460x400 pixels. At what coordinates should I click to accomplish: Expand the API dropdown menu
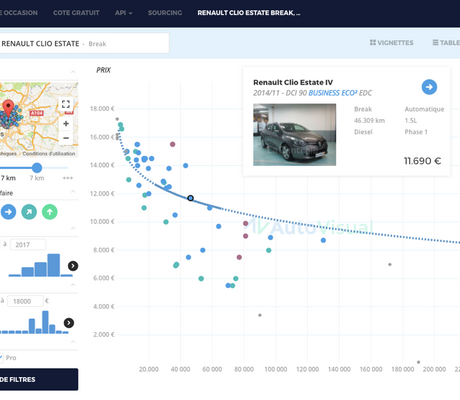tap(123, 13)
